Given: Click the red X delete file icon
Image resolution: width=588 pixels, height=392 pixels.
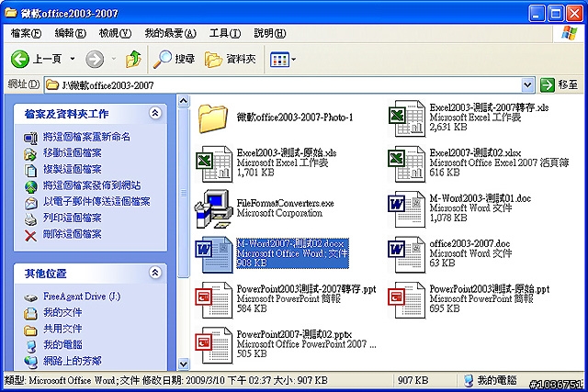Looking at the screenshot, I should 30,236.
